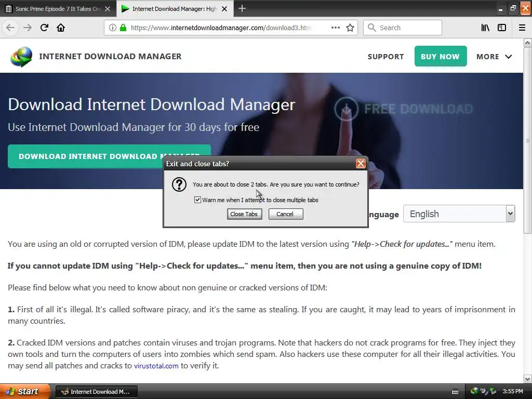
Task: Close the Exit and close tabs dialog
Action: [x=361, y=164]
